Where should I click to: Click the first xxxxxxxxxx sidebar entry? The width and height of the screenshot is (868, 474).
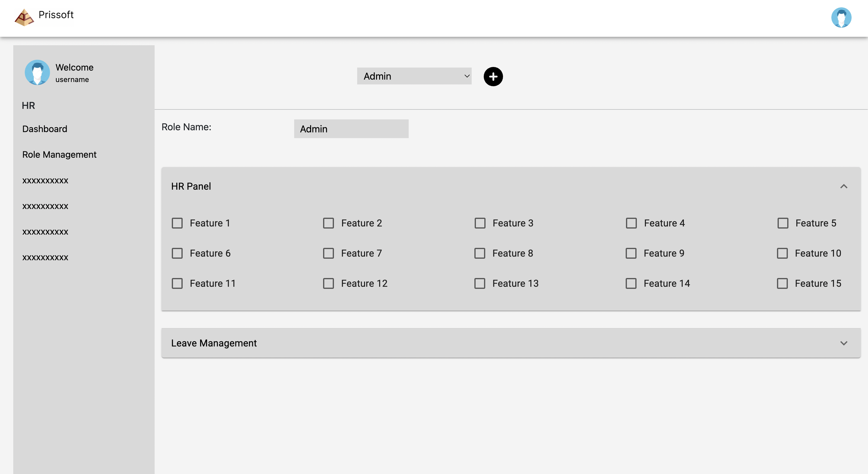[45, 180]
